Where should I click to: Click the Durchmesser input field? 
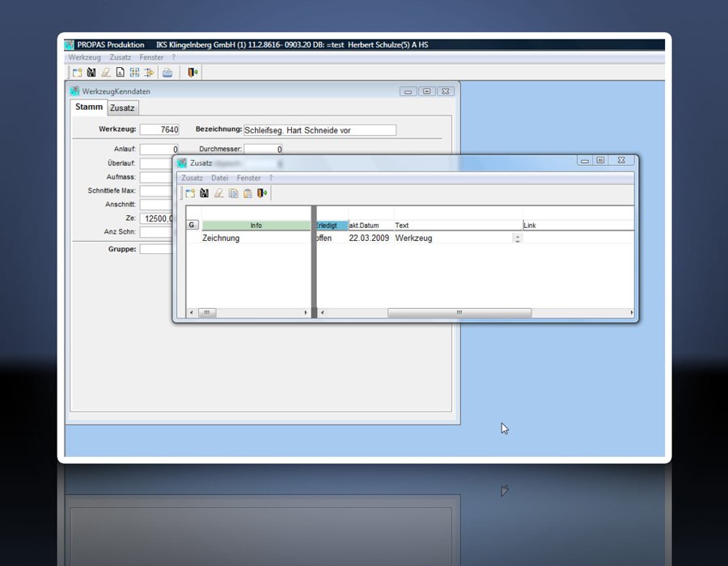coord(263,149)
